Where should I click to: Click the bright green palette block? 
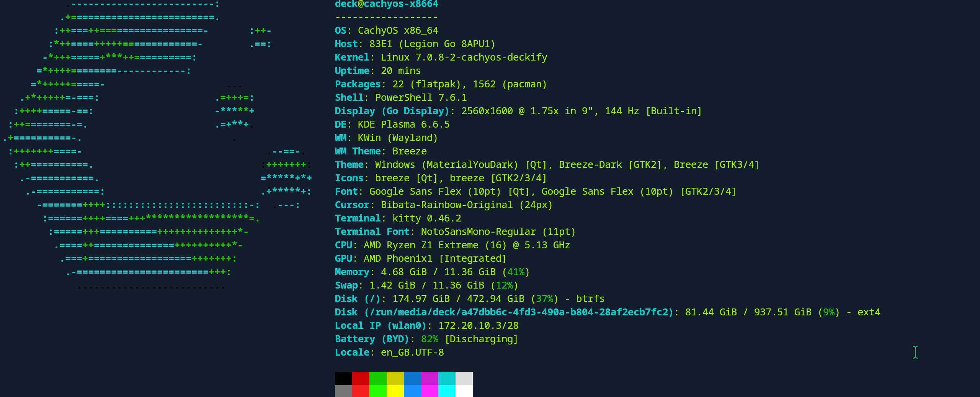coord(378,391)
